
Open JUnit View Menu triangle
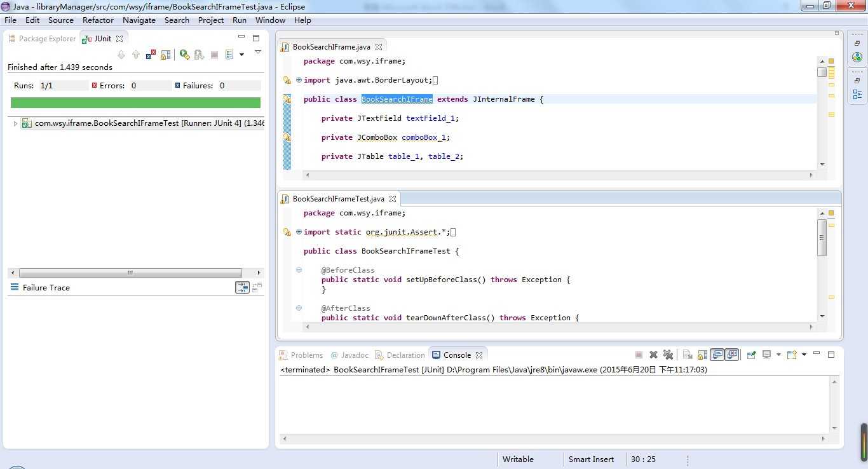pos(257,52)
